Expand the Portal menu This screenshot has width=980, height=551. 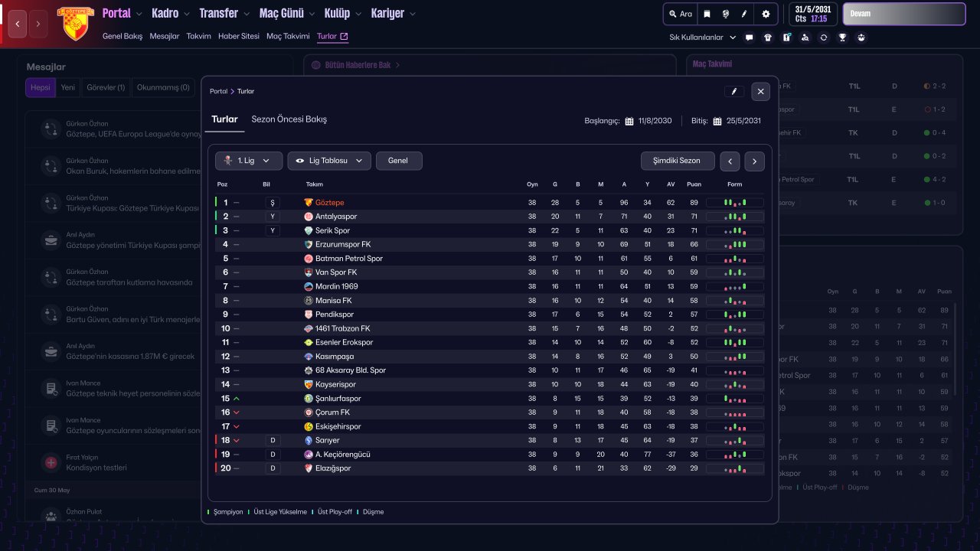pyautogui.click(x=122, y=13)
